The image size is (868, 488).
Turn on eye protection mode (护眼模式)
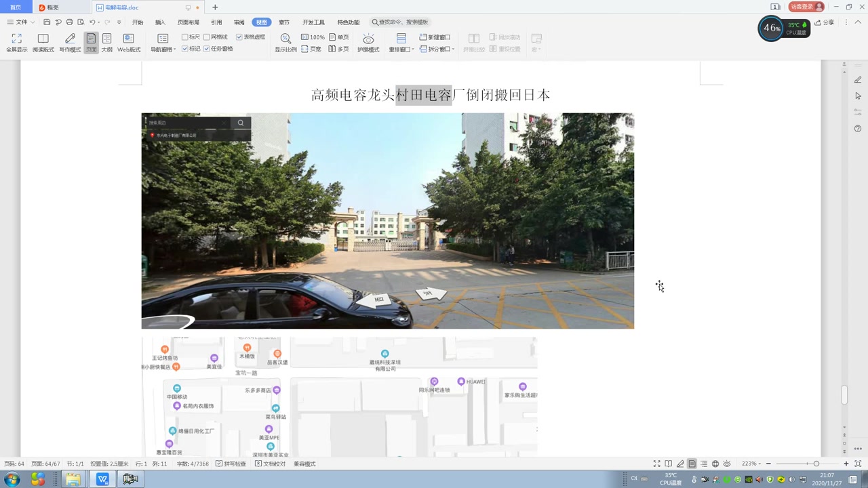[368, 43]
